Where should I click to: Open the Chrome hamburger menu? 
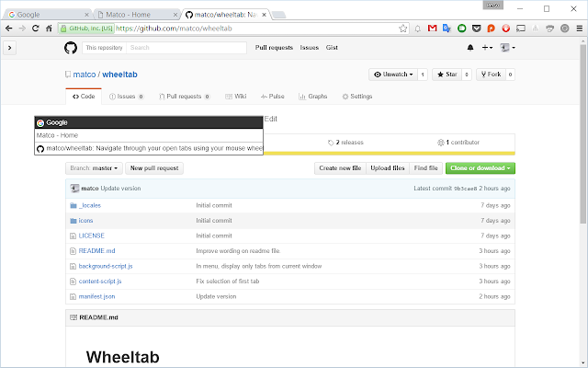coord(580,29)
